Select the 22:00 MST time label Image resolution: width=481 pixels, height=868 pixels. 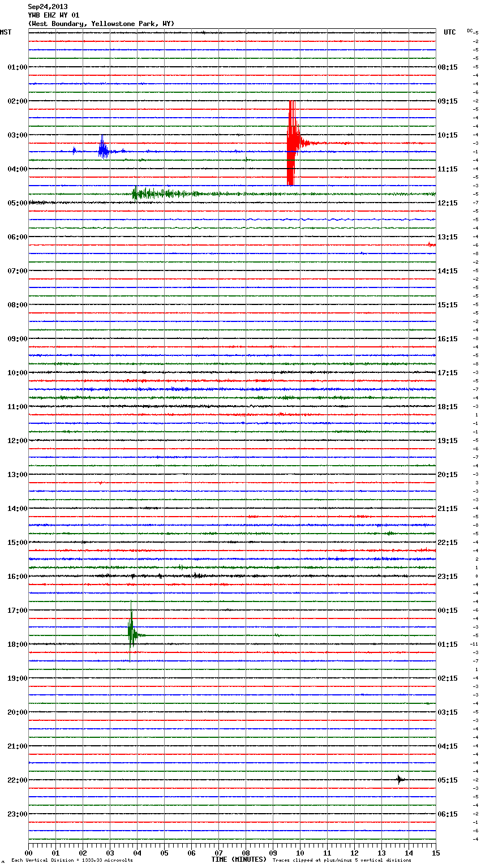(x=17, y=780)
